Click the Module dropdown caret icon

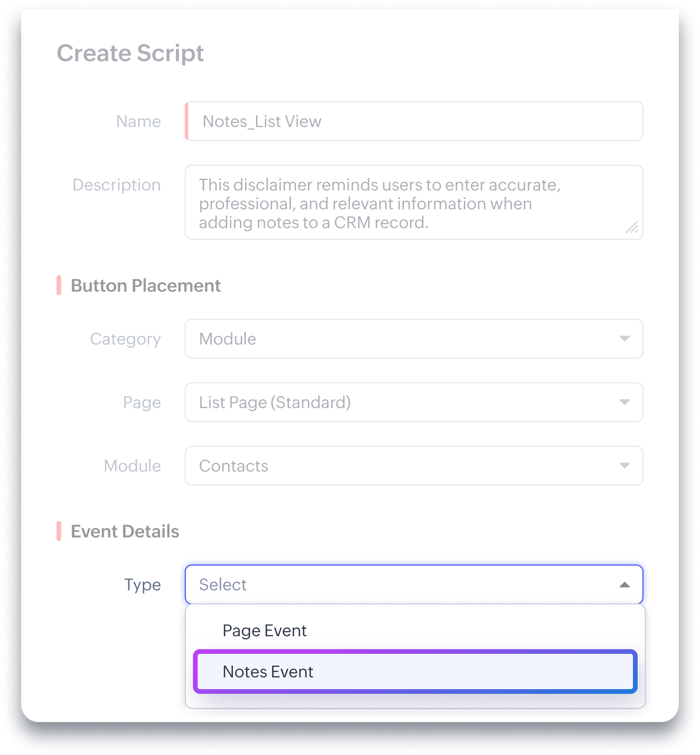(624, 466)
